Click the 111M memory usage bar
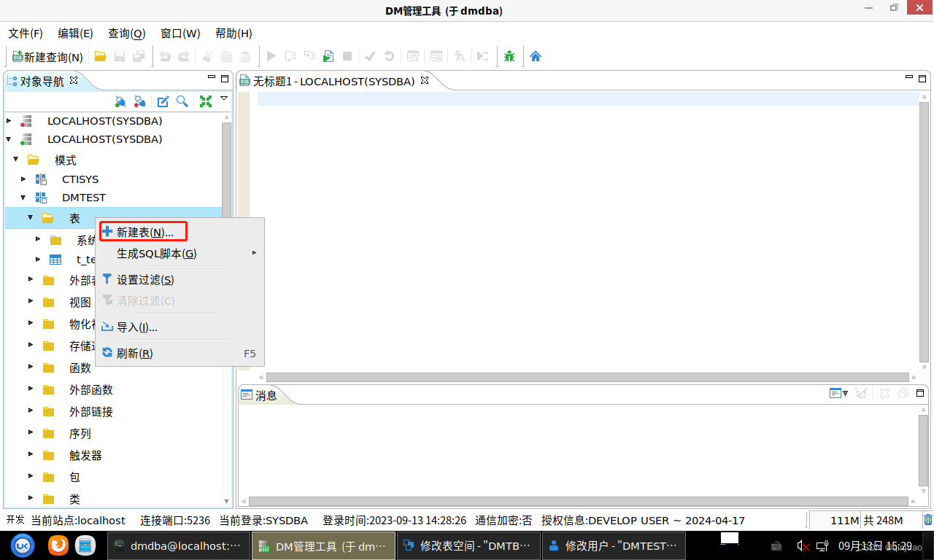The height and width of the screenshot is (560, 934). [x=835, y=520]
